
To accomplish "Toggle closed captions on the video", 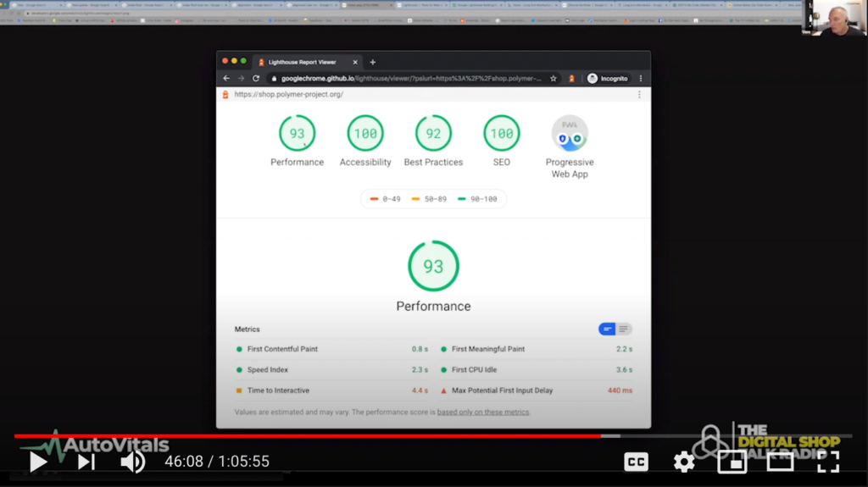I will coord(636,462).
